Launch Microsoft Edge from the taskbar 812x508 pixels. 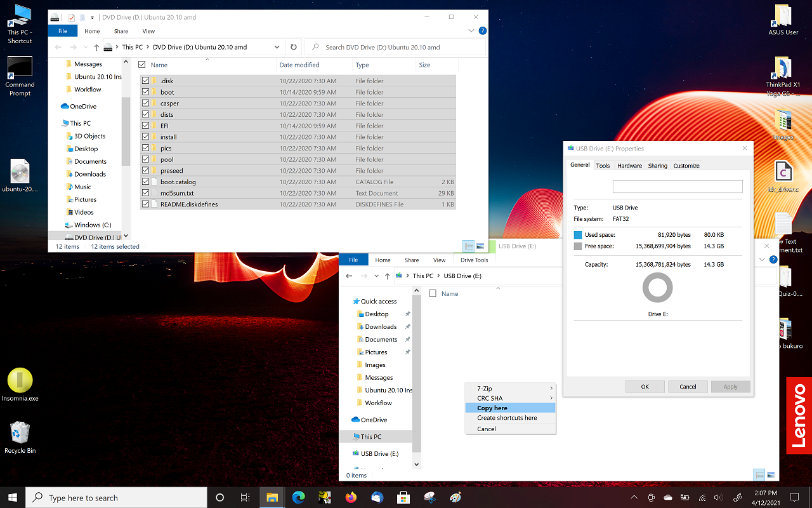pos(298,497)
